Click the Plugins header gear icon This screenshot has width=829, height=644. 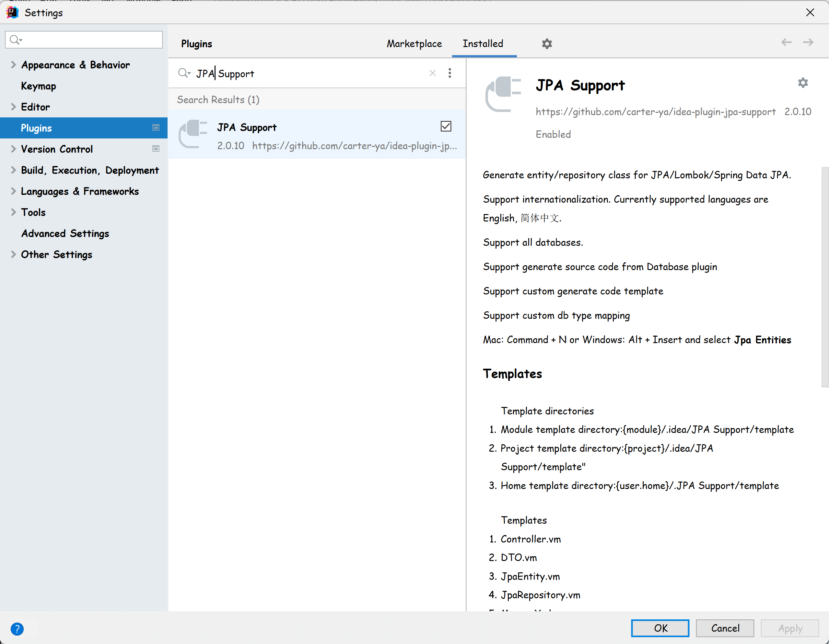pyautogui.click(x=547, y=44)
